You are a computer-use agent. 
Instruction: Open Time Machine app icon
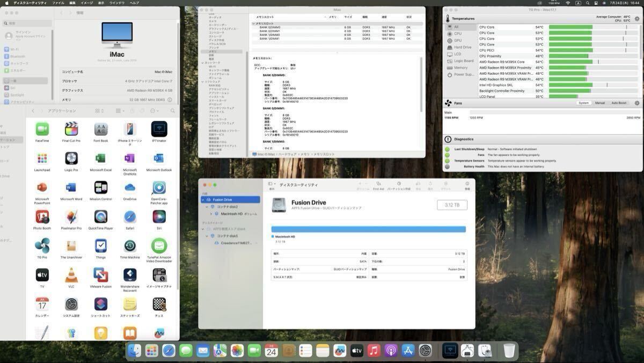coord(130,245)
